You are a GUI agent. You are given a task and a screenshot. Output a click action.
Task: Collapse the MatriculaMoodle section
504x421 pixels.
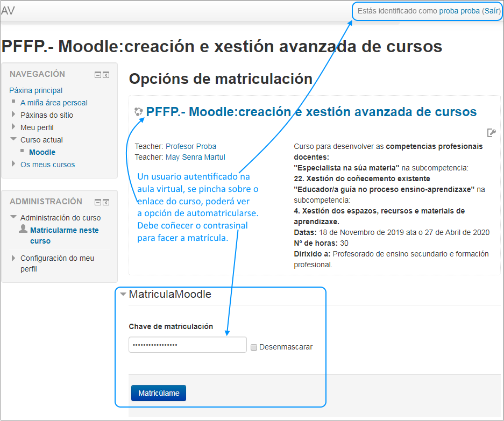[x=123, y=294]
